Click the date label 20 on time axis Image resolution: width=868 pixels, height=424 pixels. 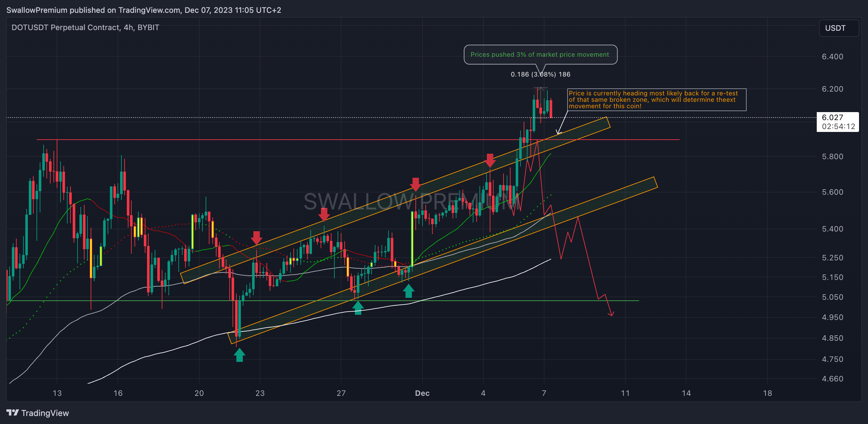(x=199, y=393)
